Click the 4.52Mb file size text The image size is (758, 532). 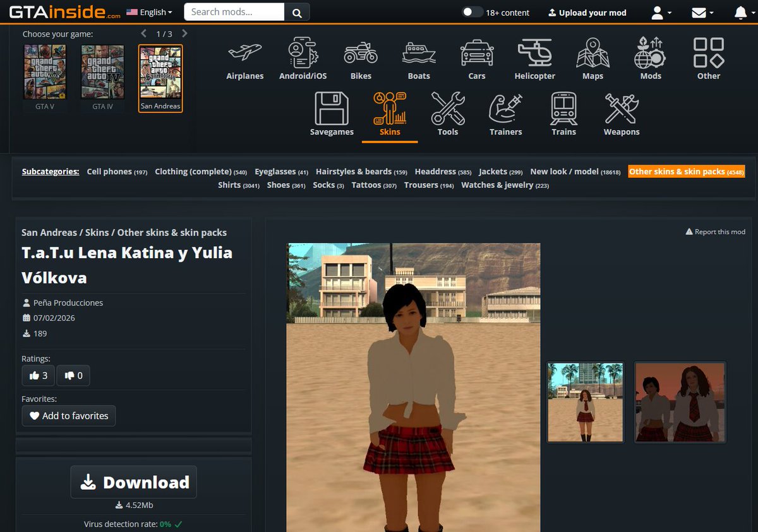click(x=139, y=505)
